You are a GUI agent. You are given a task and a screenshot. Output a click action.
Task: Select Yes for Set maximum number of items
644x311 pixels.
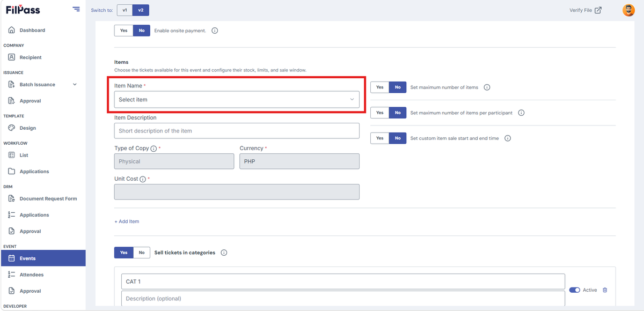[379, 87]
